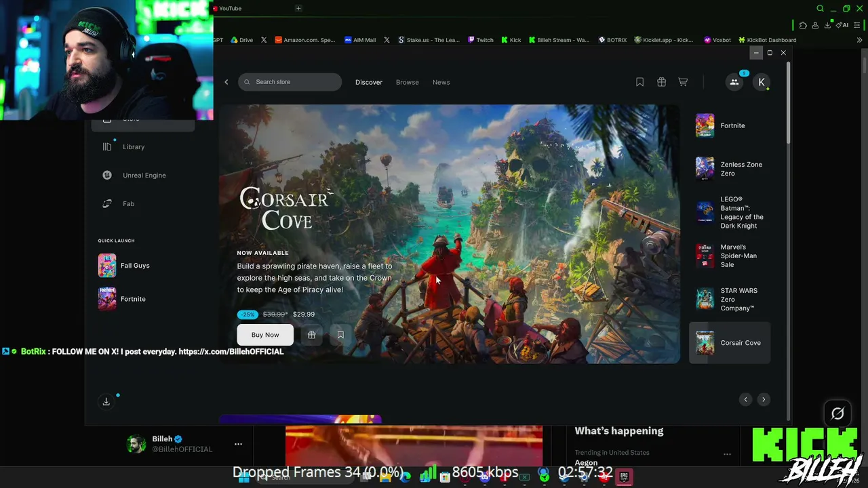Go back with the store back arrow

click(x=226, y=82)
